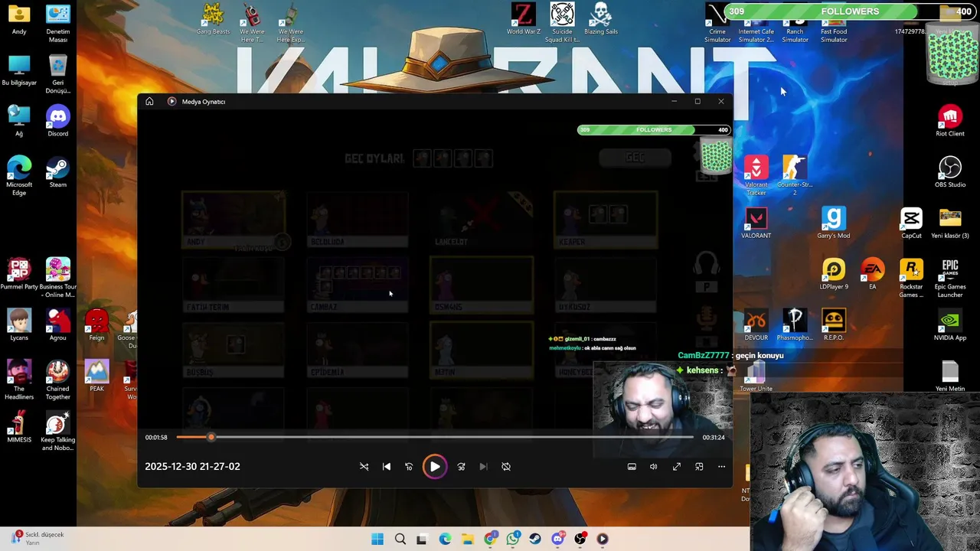Image resolution: width=980 pixels, height=551 pixels.
Task: Launch Chained Together shortcut
Action: pos(57,380)
